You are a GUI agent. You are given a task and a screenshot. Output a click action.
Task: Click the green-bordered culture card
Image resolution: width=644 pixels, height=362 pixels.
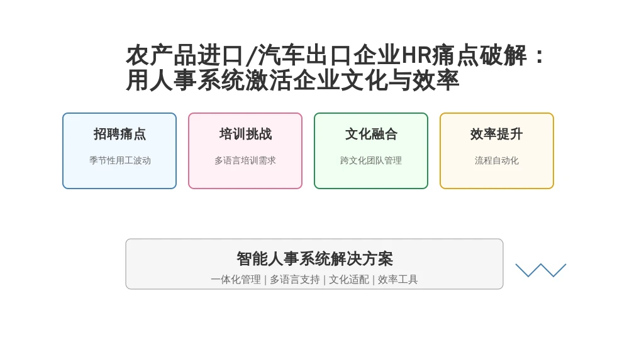coord(371,176)
